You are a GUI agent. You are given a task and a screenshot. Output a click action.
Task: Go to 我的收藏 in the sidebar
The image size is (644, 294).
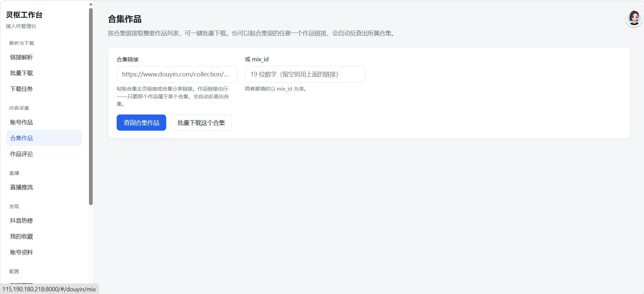[44, 236]
